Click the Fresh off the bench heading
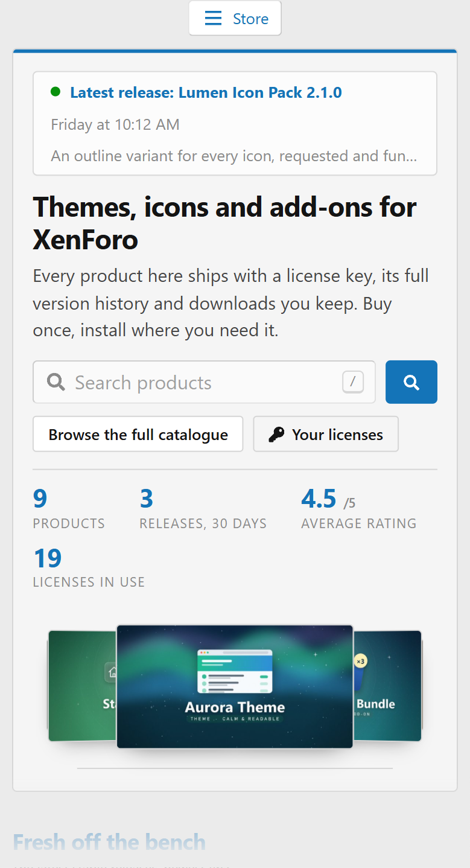This screenshot has width=470, height=868. [x=109, y=842]
